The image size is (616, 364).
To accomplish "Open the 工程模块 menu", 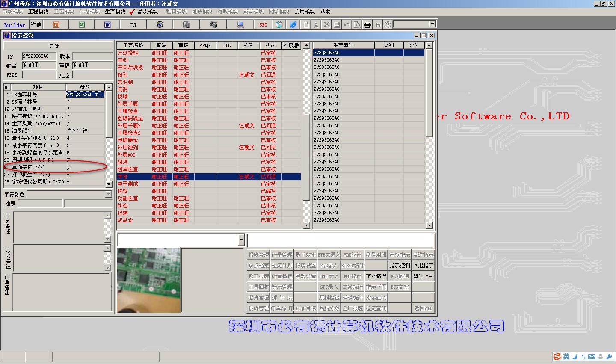I will coord(38,12).
